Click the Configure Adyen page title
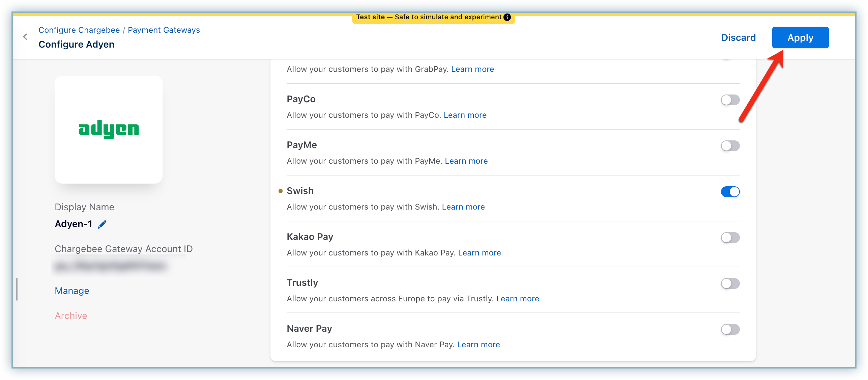Viewport: 868px width, 380px height. click(77, 45)
